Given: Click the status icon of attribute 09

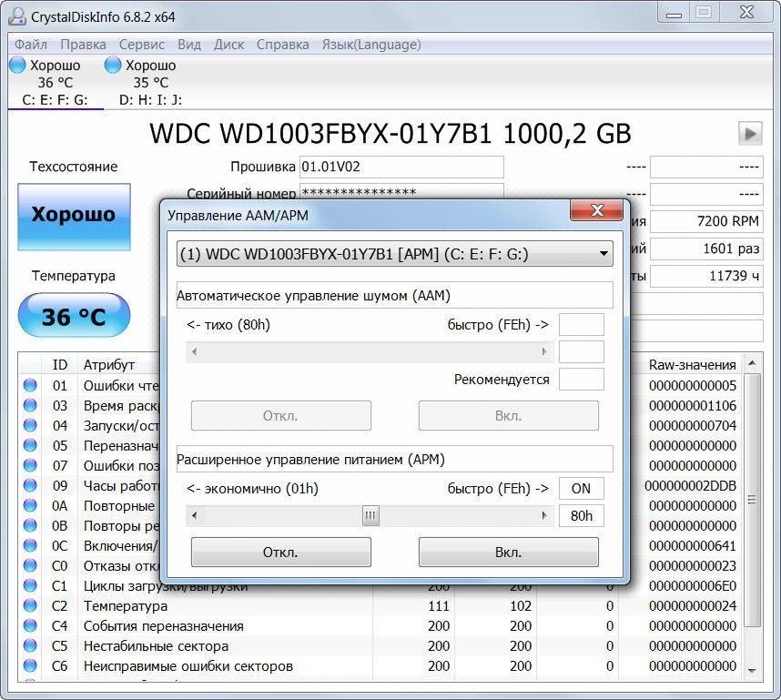Looking at the screenshot, I should 30,485.
